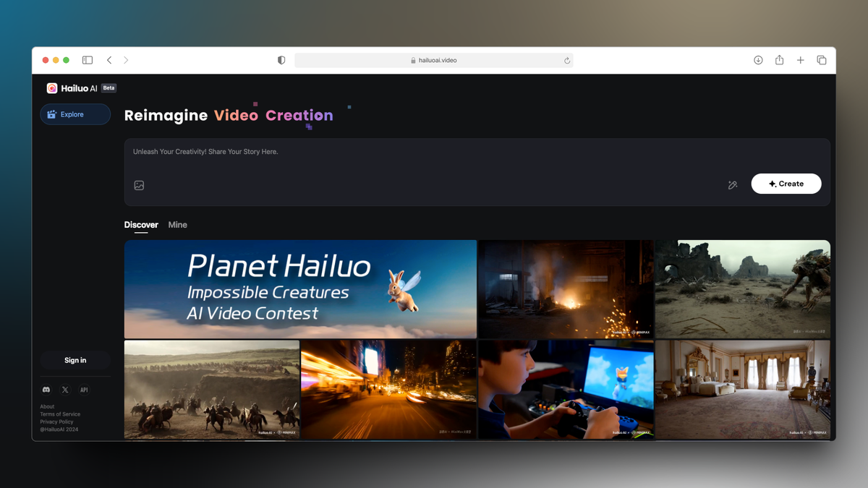Open the burning warehouse fire video thumbnail
Image resolution: width=868 pixels, height=488 pixels.
[x=566, y=289]
